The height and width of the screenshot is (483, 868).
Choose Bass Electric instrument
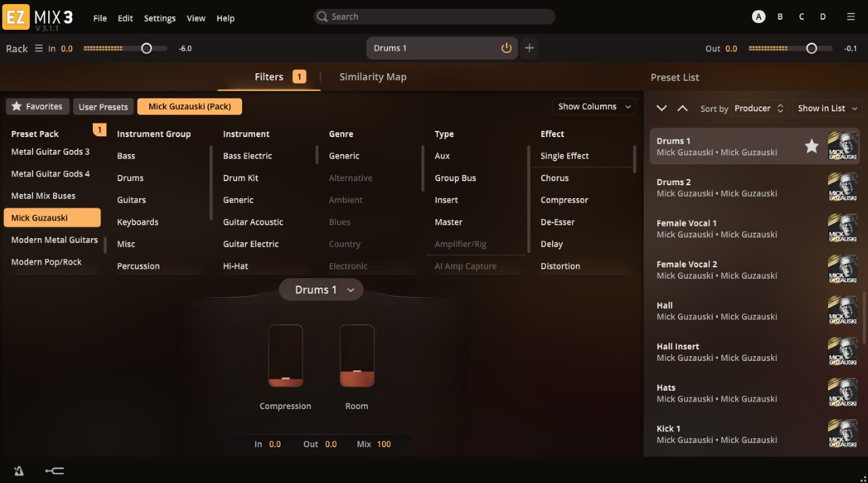[x=248, y=156]
